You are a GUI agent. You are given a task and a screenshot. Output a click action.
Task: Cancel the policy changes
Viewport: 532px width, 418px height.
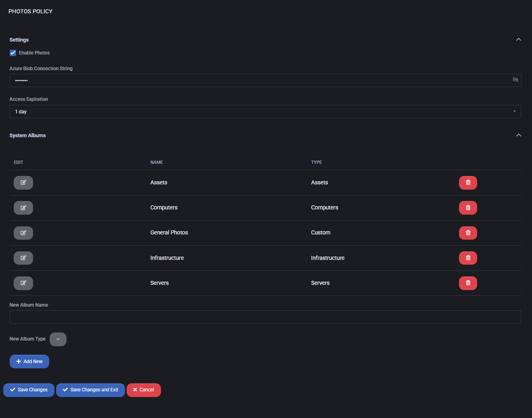[x=144, y=390]
